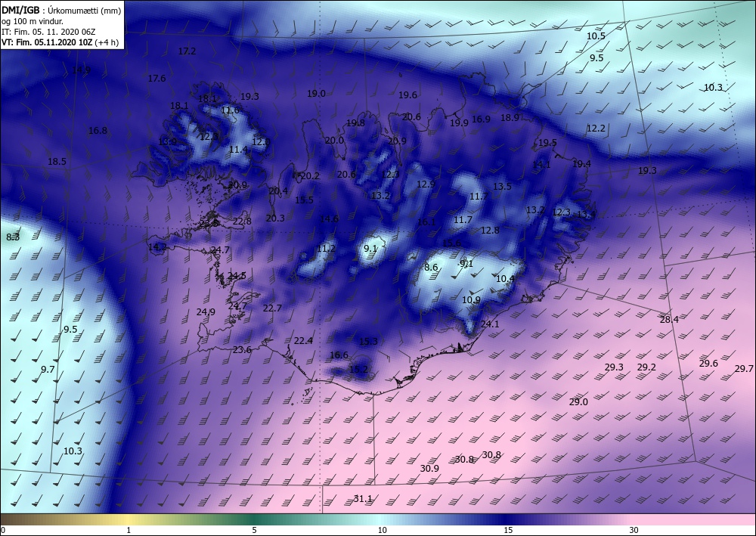Viewport: 756px width, 536px height.
Task: Click the 'og 100 m vindur.' subtitle line
Action: (33, 21)
